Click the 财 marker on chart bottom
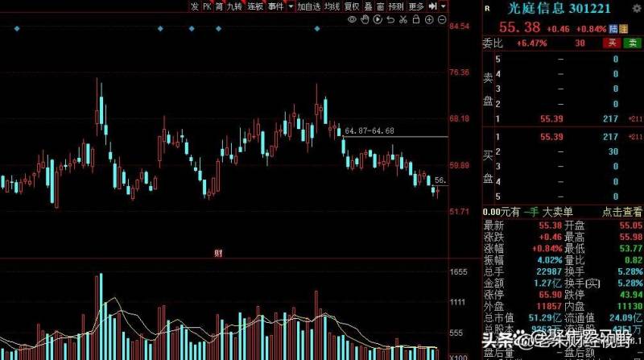This screenshot has width=644, height=360. (x=218, y=253)
